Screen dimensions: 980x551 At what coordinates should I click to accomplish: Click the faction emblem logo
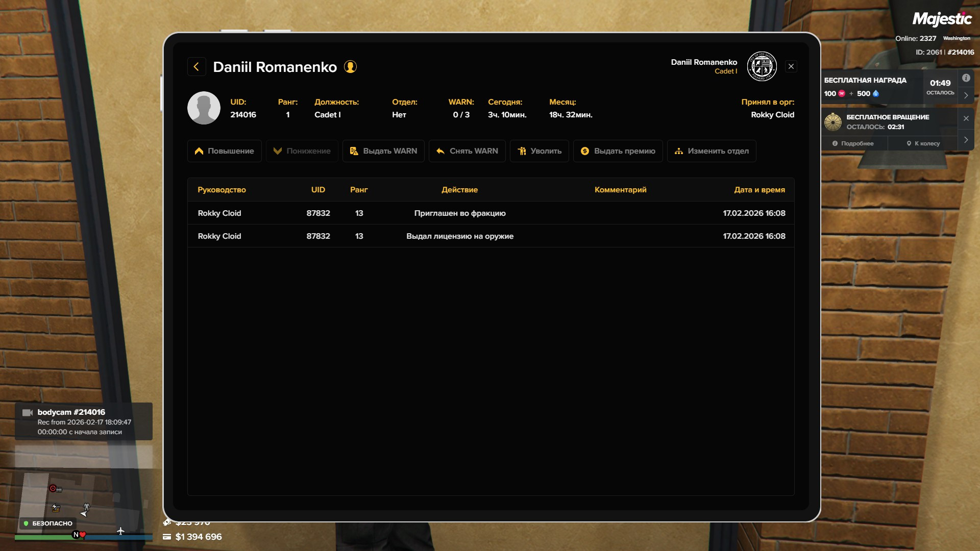click(762, 66)
